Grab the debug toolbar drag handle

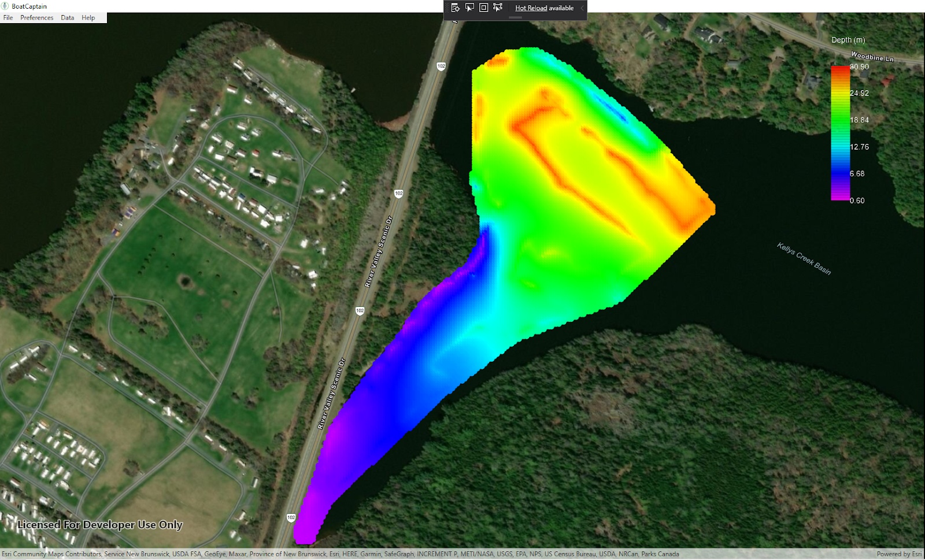pos(515,17)
